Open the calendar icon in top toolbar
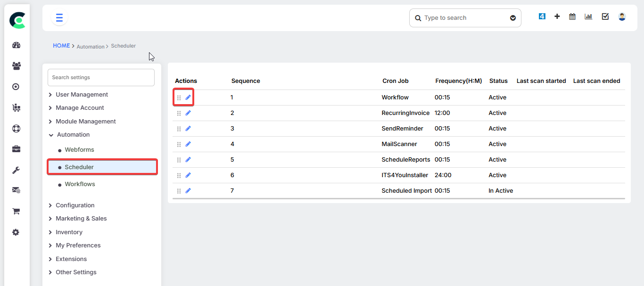 coord(572,16)
